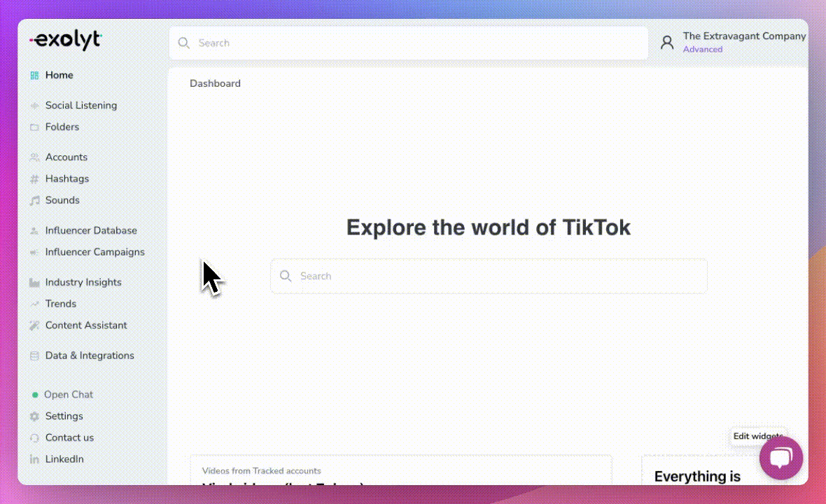Click the Influencer Campaigns megaphone icon

click(x=34, y=252)
